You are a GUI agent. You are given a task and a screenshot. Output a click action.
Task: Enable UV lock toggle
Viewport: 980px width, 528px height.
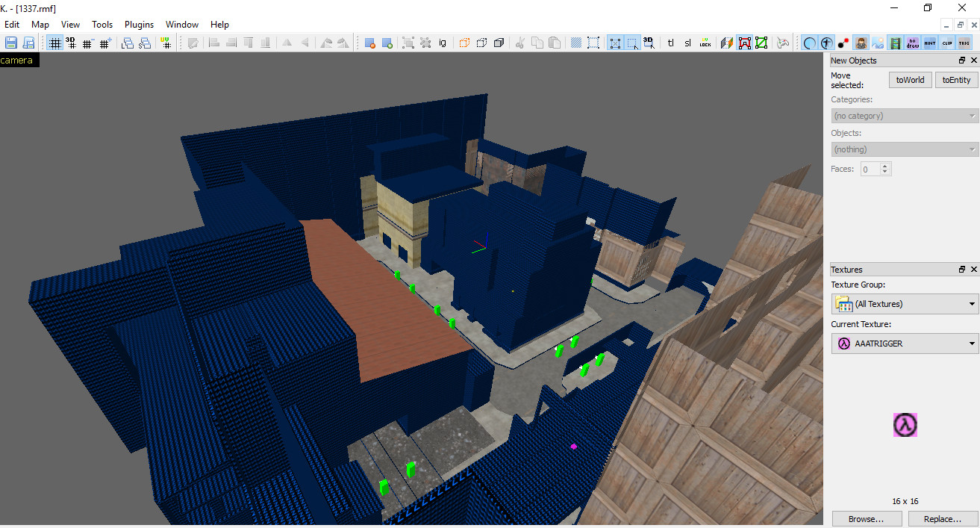coord(705,43)
